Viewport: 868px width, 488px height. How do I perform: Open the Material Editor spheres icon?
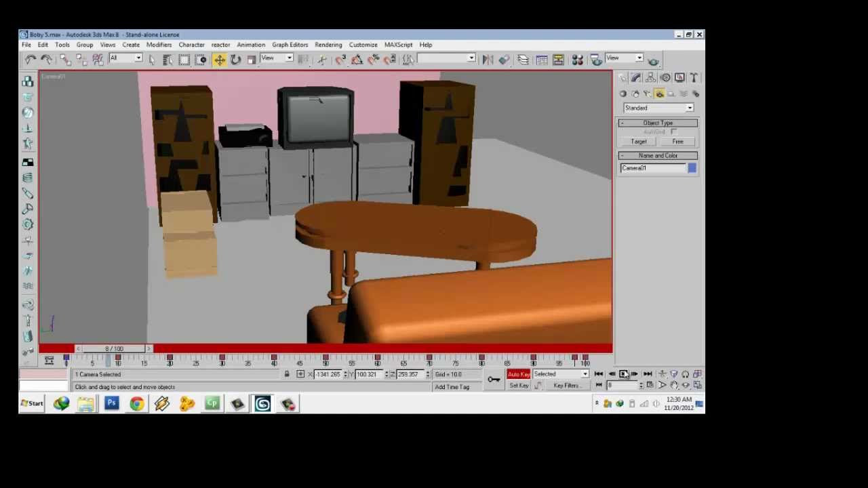pos(577,60)
